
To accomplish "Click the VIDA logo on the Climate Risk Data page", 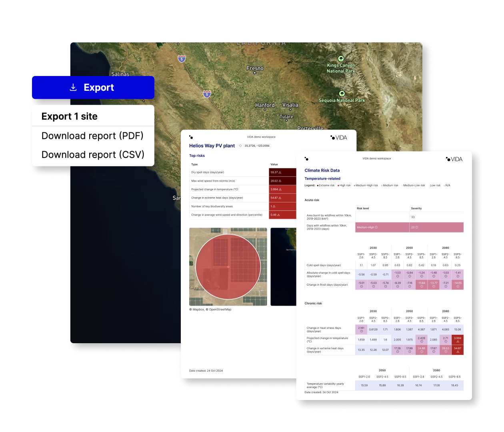I will (x=454, y=159).
